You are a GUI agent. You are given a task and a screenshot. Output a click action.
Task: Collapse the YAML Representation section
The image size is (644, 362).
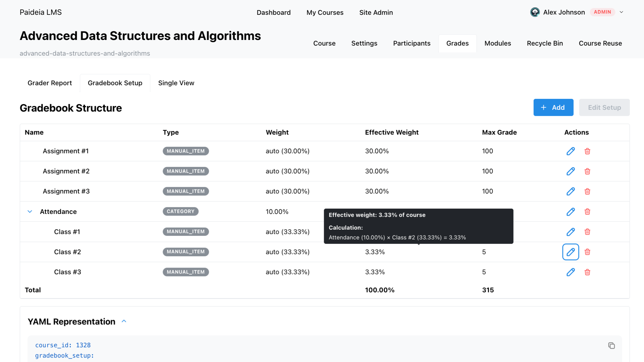(x=124, y=321)
